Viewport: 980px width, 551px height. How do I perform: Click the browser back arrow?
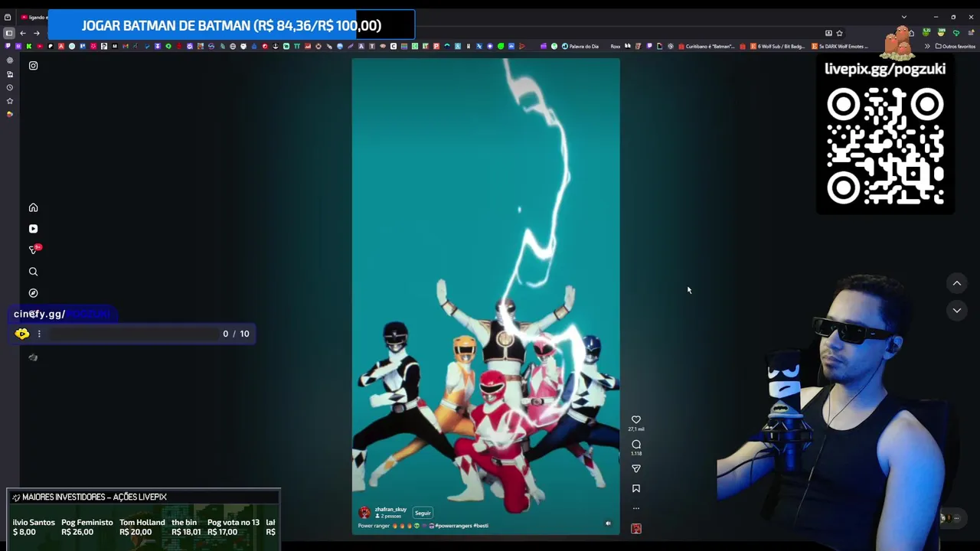point(23,33)
